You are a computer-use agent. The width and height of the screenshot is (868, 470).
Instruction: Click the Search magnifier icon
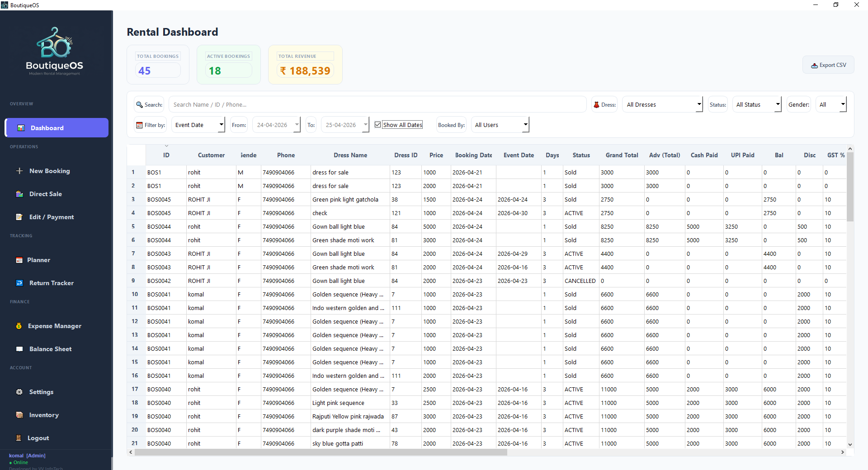click(139, 104)
